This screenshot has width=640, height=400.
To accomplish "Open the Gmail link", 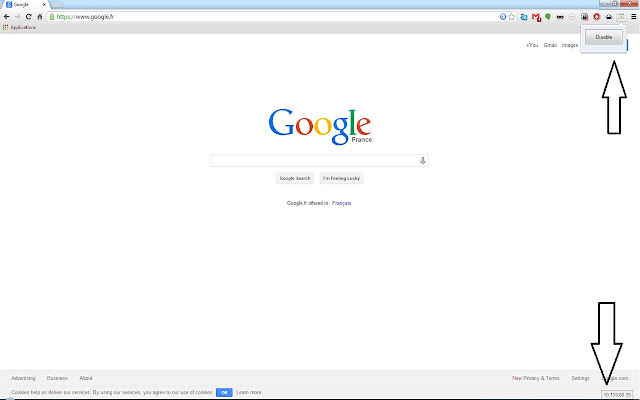I will pos(550,45).
